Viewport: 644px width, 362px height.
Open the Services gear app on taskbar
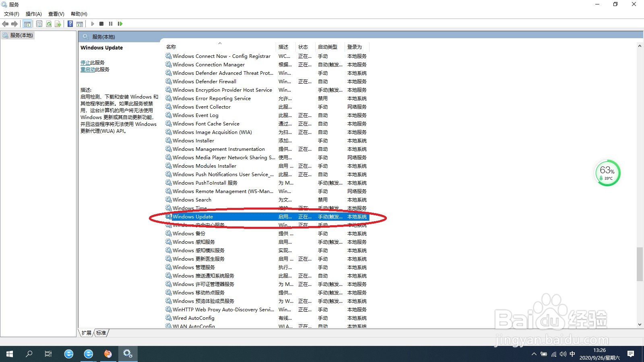coord(128,354)
